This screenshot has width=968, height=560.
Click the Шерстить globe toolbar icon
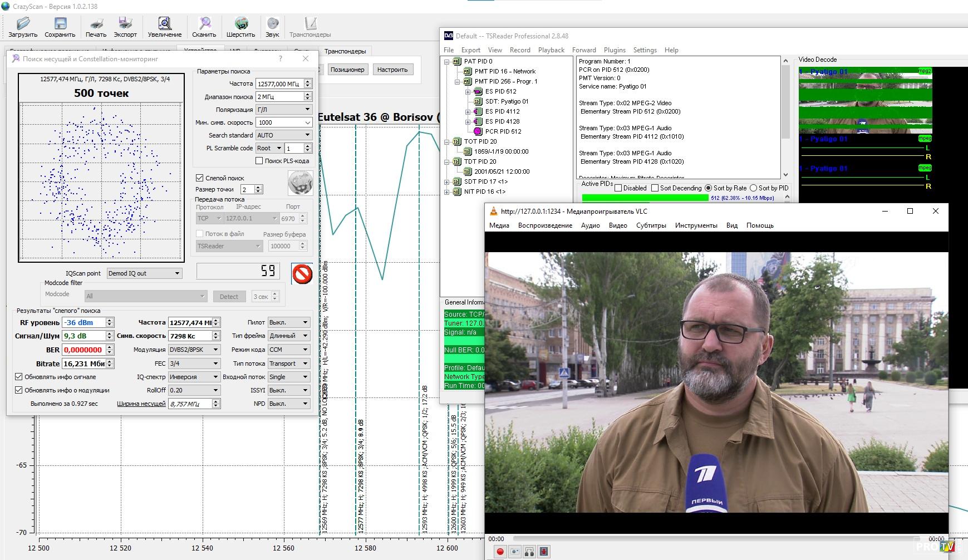(240, 27)
